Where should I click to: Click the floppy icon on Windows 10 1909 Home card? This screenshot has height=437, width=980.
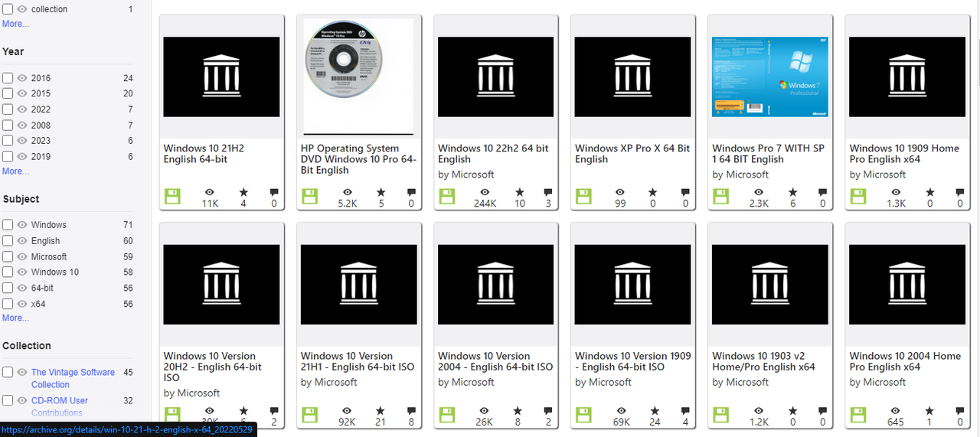point(857,197)
